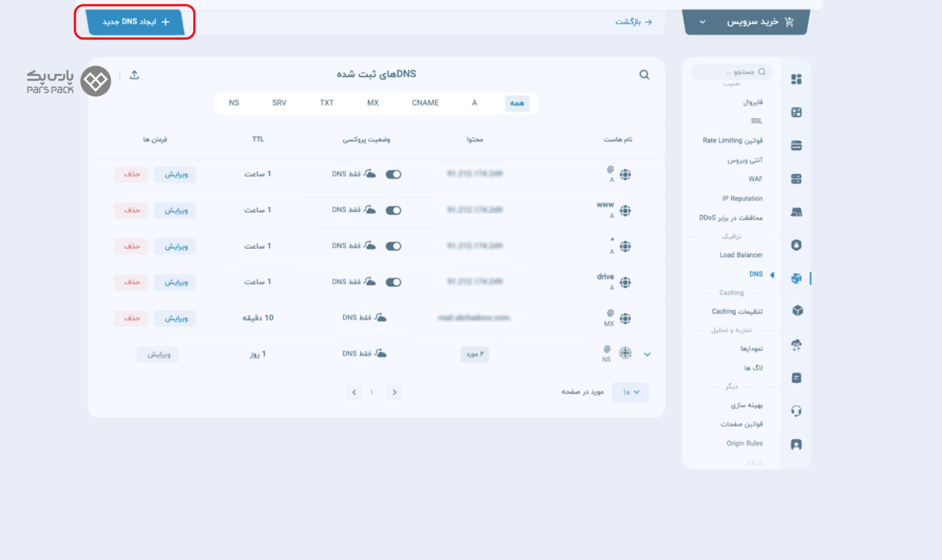Click the globe icon of the drive record
This screenshot has width=942, height=560.
pyautogui.click(x=625, y=282)
